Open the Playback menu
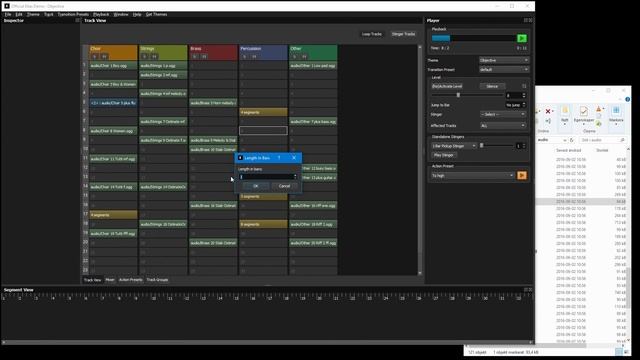The height and width of the screenshot is (360, 640). pyautogui.click(x=101, y=14)
